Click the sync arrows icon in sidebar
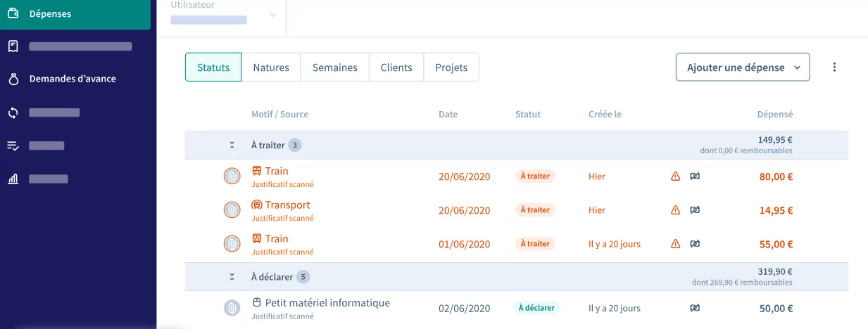The height and width of the screenshot is (329, 868). [13, 112]
